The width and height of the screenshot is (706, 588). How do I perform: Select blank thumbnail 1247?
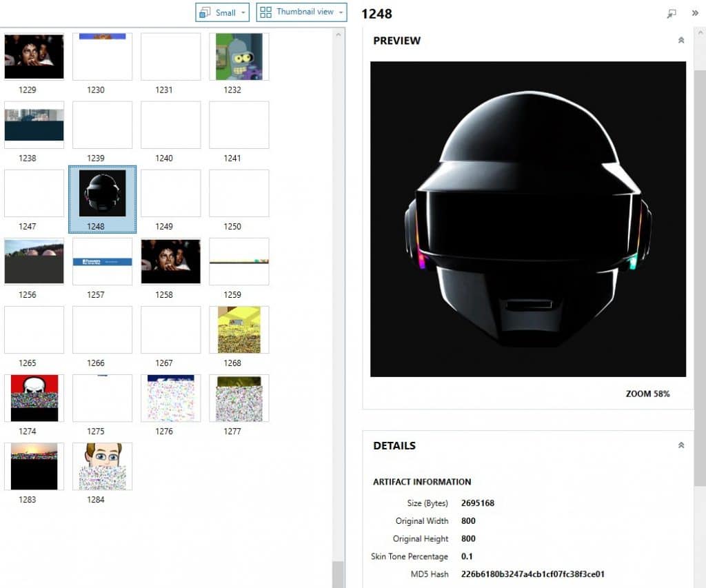point(34,193)
